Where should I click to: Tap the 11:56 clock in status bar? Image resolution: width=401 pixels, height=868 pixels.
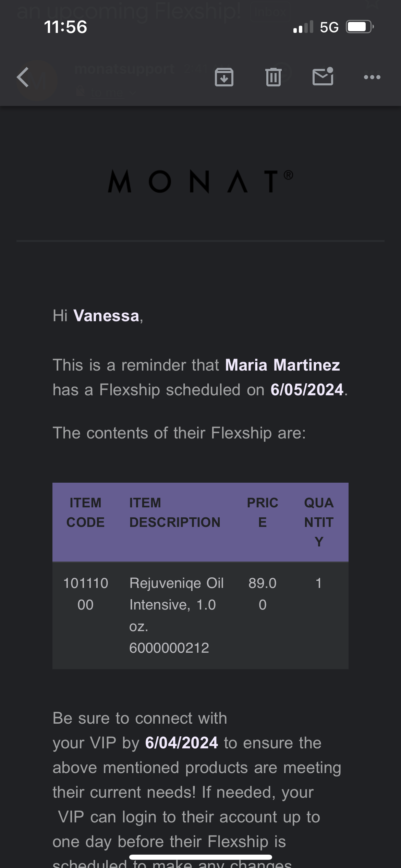click(65, 27)
